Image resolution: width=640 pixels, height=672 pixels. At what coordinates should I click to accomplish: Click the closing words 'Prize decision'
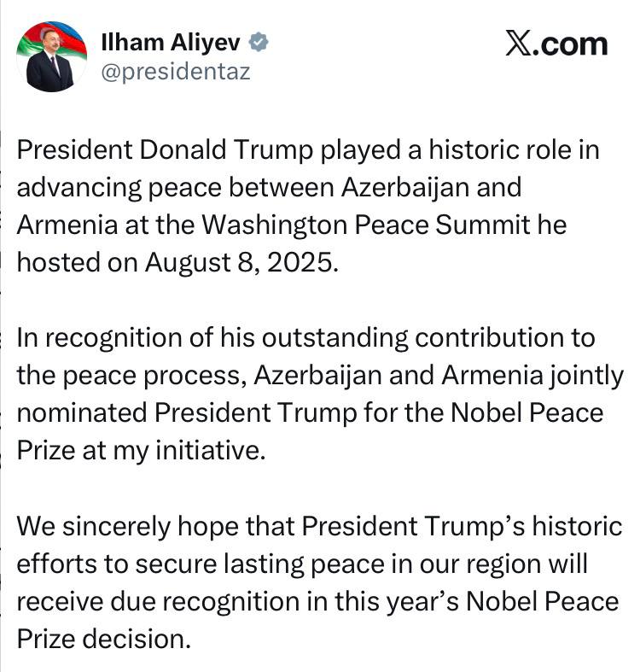103,639
